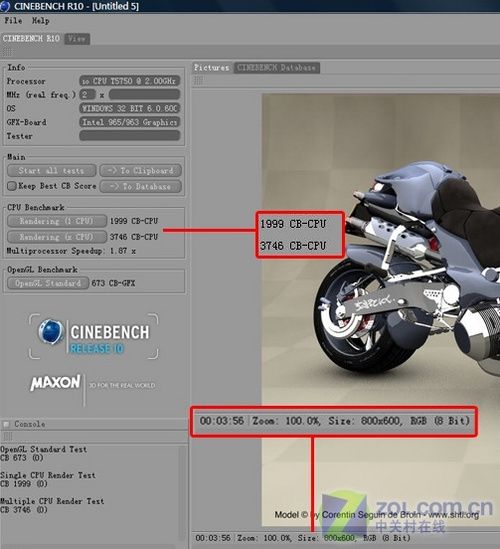Copy results with To Clipboard button
Viewport: 500px width, 549px height.
click(x=141, y=171)
